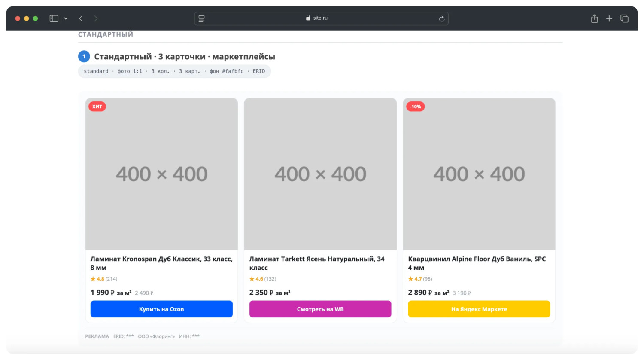Open a new tab with the plus icon

pos(609,18)
